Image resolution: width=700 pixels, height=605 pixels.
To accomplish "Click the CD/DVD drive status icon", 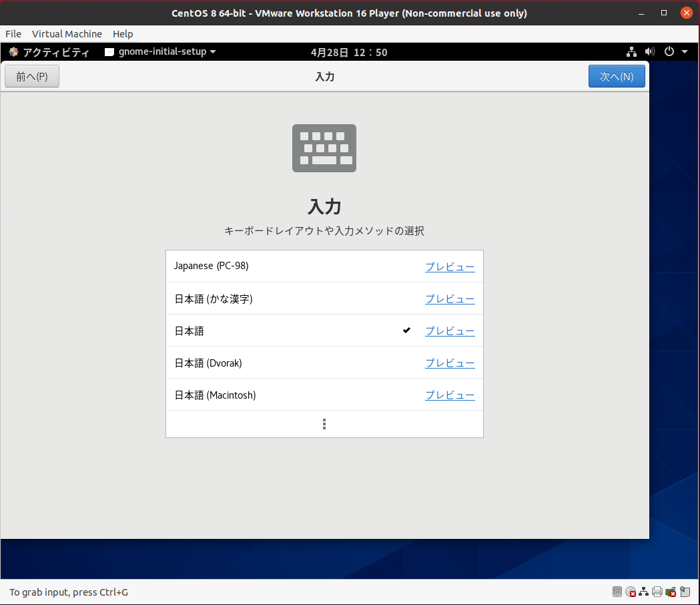I will (x=631, y=592).
